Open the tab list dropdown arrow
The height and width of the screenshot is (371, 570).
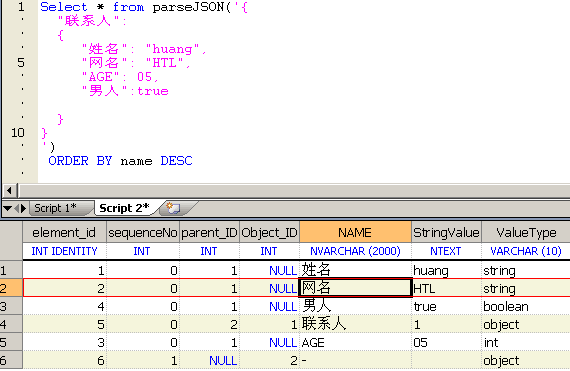pos(7,208)
